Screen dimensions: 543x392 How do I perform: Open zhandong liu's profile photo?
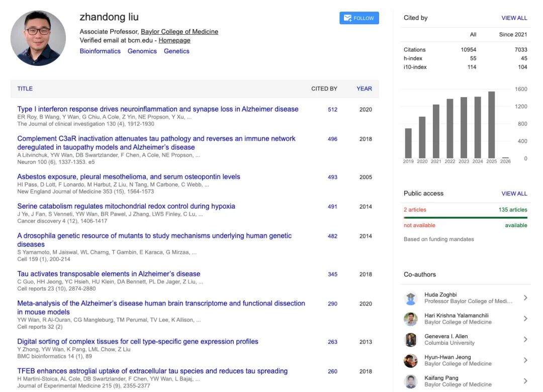[38, 38]
